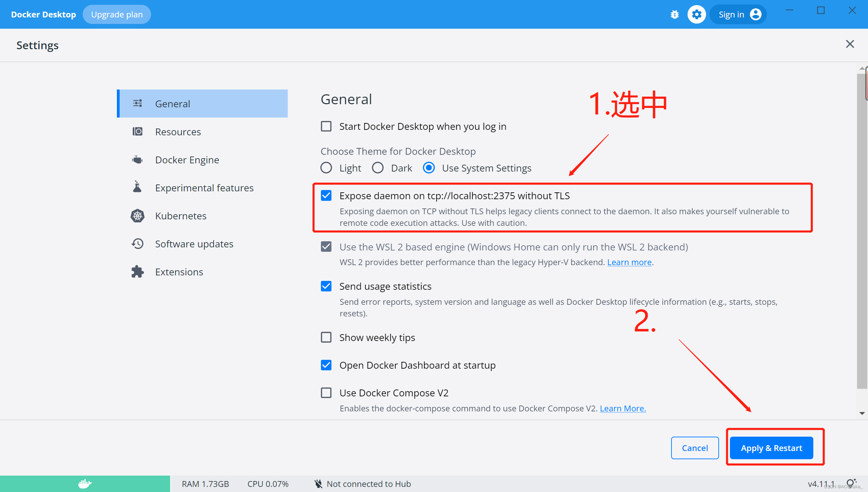Toggle Send usage statistics checkbox
The height and width of the screenshot is (492, 868).
(x=327, y=286)
